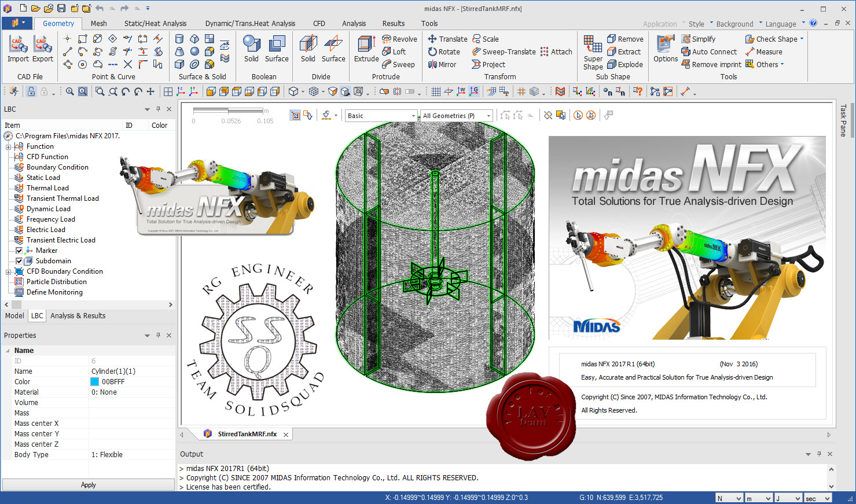This screenshot has height=504, width=856.
Task: Open the Language dropdown menu
Action: click(x=785, y=24)
